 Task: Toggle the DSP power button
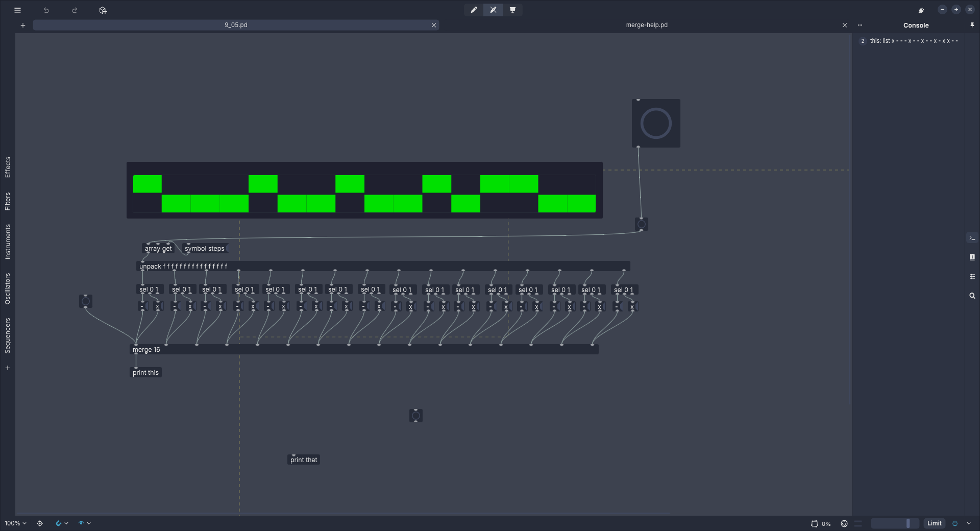955,523
